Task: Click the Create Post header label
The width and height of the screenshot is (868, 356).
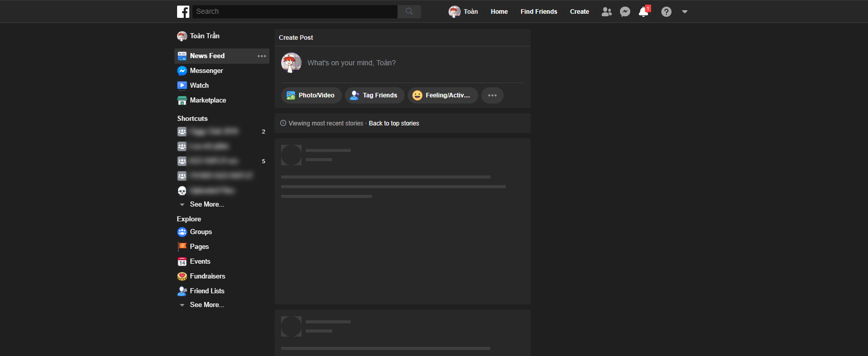Action: click(x=296, y=38)
